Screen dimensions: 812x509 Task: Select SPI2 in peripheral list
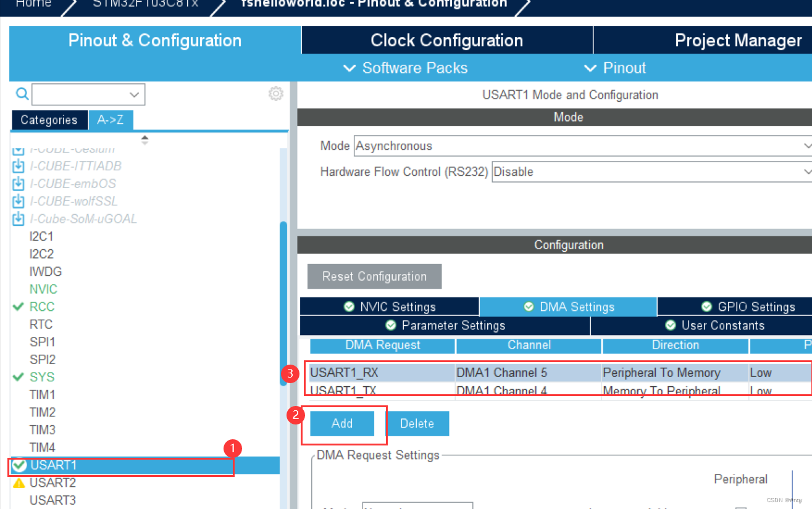coord(43,359)
